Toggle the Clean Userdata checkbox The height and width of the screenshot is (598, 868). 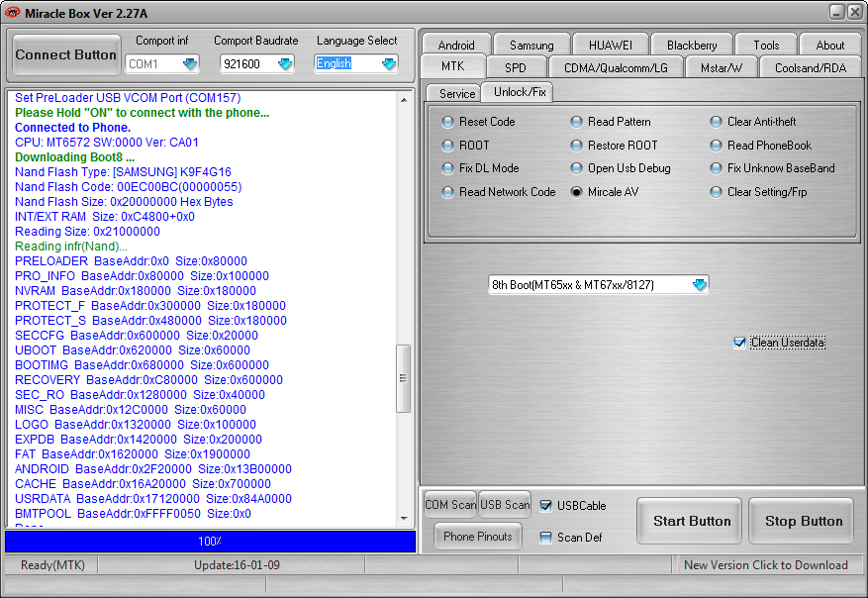[780, 343]
